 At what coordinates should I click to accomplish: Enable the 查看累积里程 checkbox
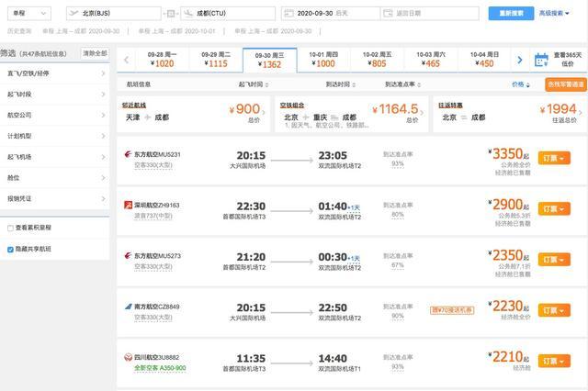(x=10, y=228)
